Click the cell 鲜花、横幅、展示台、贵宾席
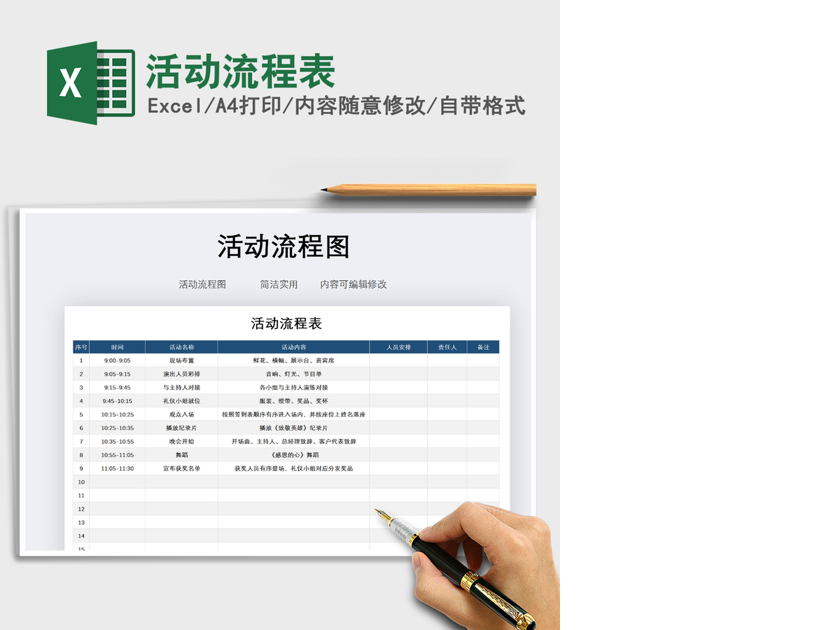The height and width of the screenshot is (630, 840). click(293, 360)
